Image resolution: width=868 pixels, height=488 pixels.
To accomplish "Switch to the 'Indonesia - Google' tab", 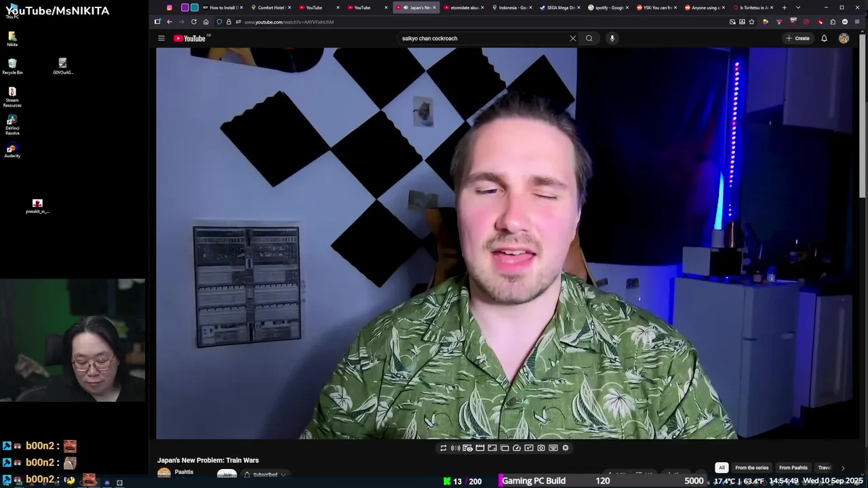I will point(513,7).
